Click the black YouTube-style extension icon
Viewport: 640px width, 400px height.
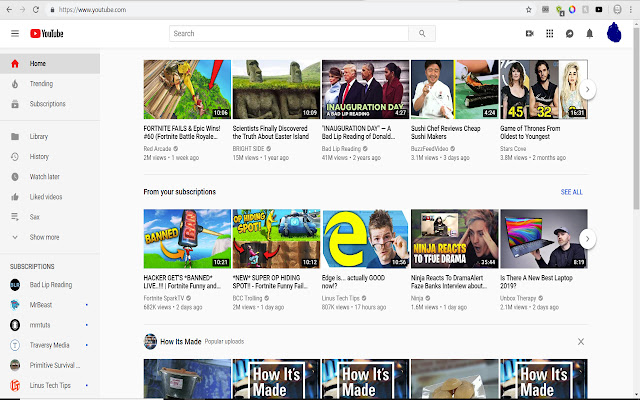(599, 9)
